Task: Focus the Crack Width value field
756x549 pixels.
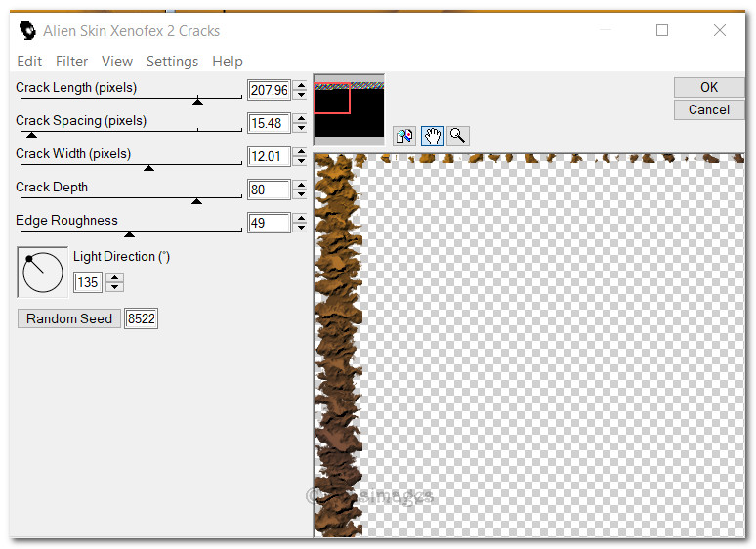Action: (269, 156)
